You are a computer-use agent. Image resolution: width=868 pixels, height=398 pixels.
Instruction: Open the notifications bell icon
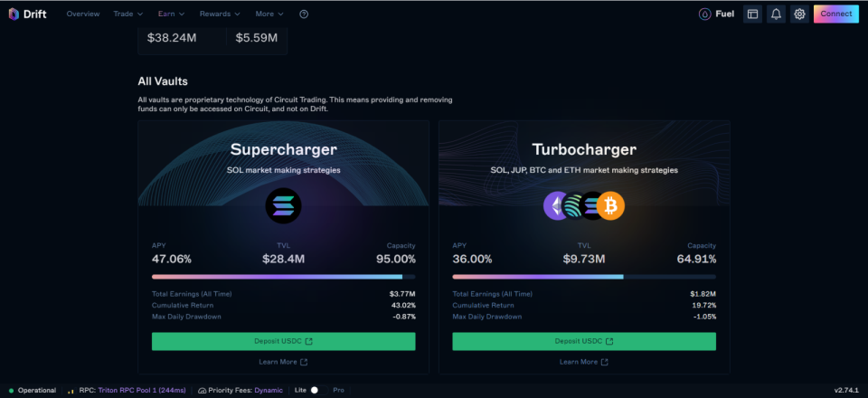(776, 14)
